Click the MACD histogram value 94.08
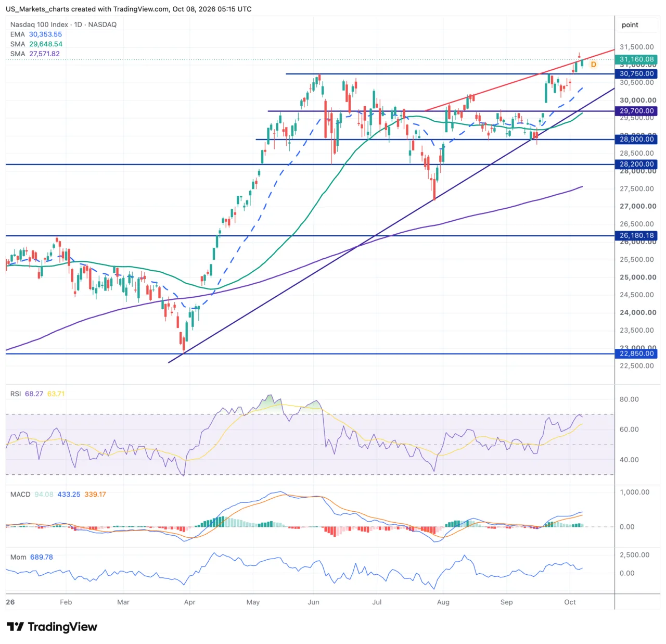 click(x=44, y=494)
